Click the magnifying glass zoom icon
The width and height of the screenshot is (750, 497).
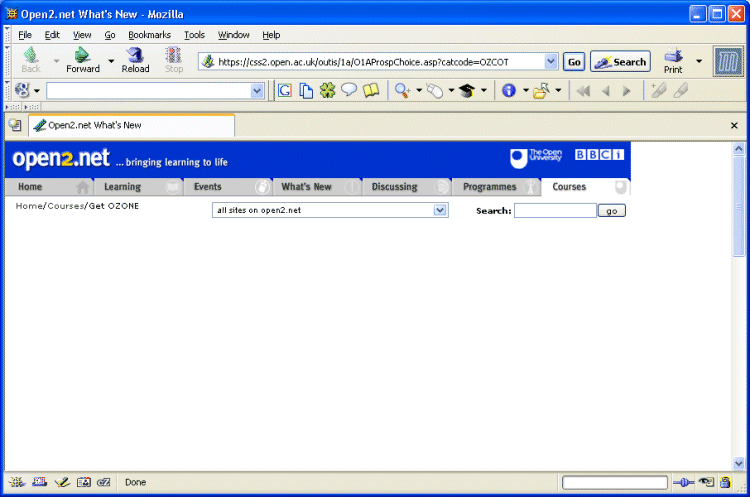click(x=402, y=90)
